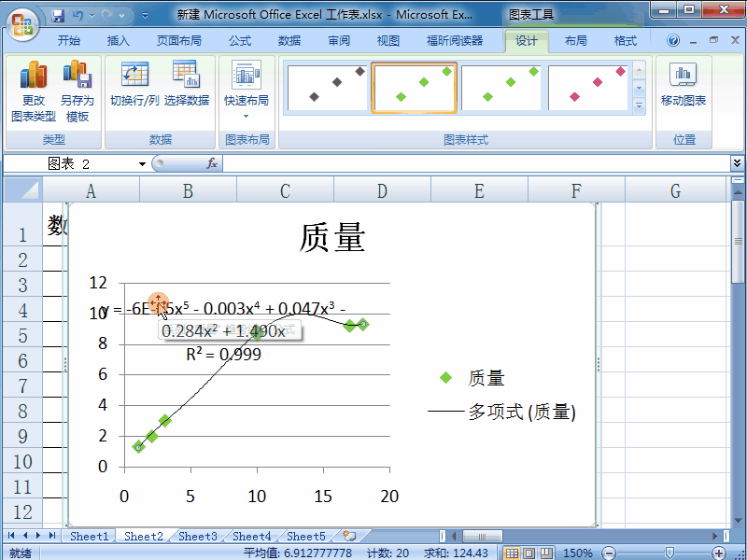Expand the full chart styles gallery
This screenshot has width=747, height=560.
(x=640, y=105)
